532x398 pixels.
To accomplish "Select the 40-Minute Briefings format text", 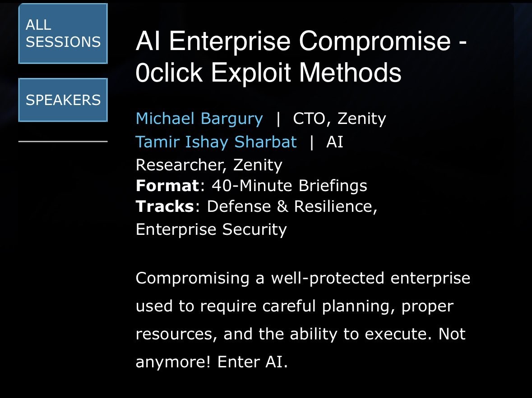I will (x=289, y=186).
